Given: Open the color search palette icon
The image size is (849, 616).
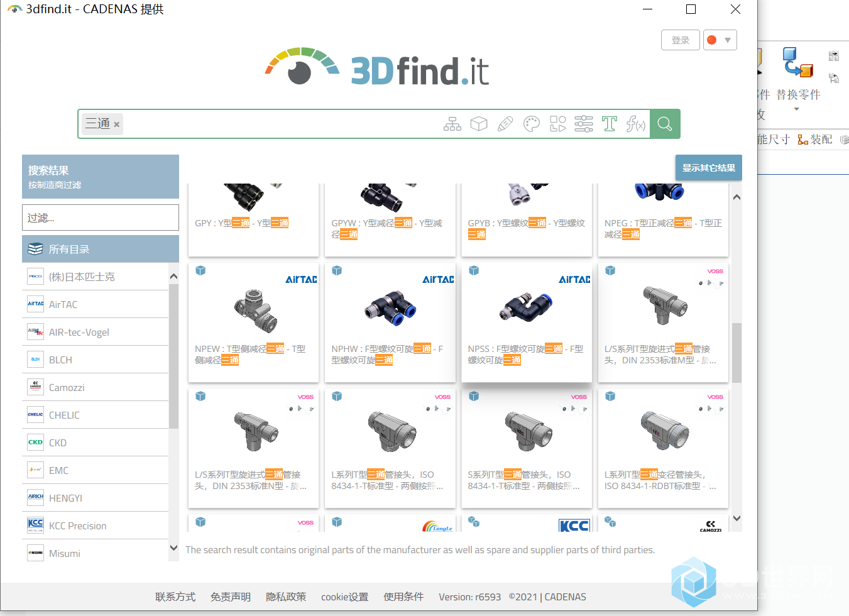Looking at the screenshot, I should (532, 124).
